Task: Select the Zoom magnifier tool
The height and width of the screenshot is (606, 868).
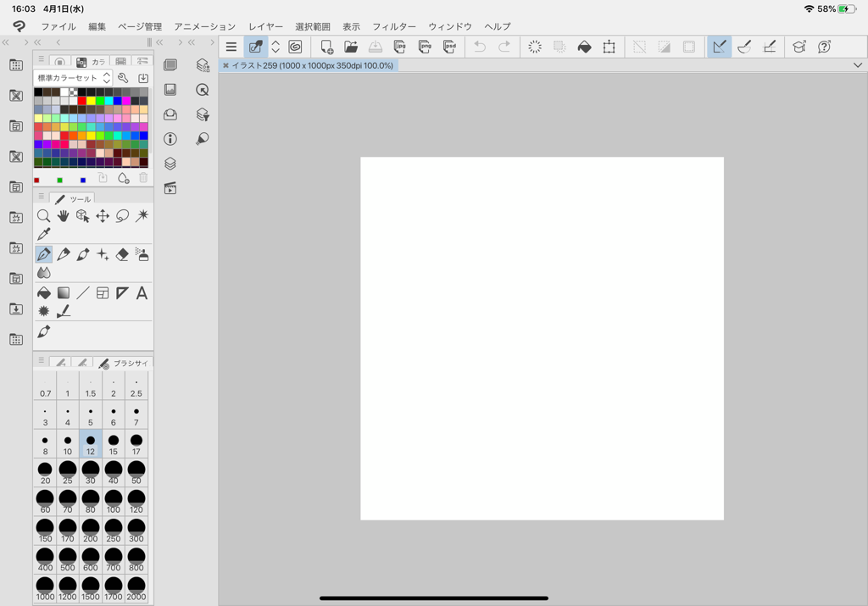Action: pos(44,216)
